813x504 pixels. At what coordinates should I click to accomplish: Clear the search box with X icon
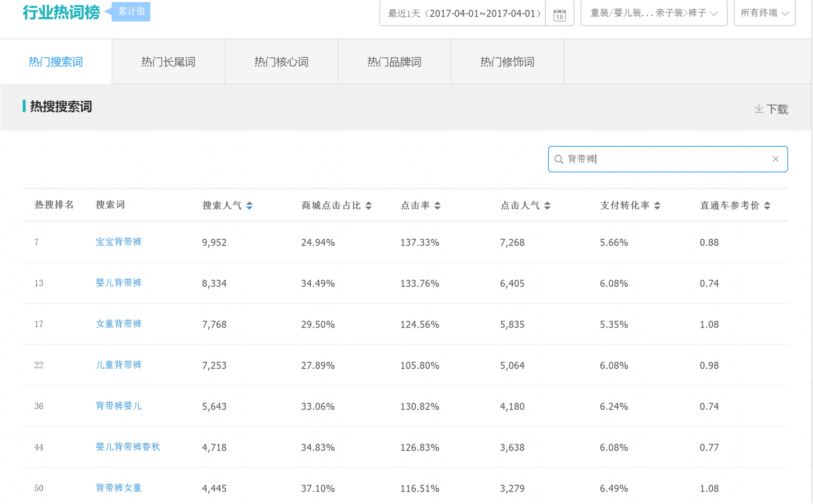click(x=775, y=159)
